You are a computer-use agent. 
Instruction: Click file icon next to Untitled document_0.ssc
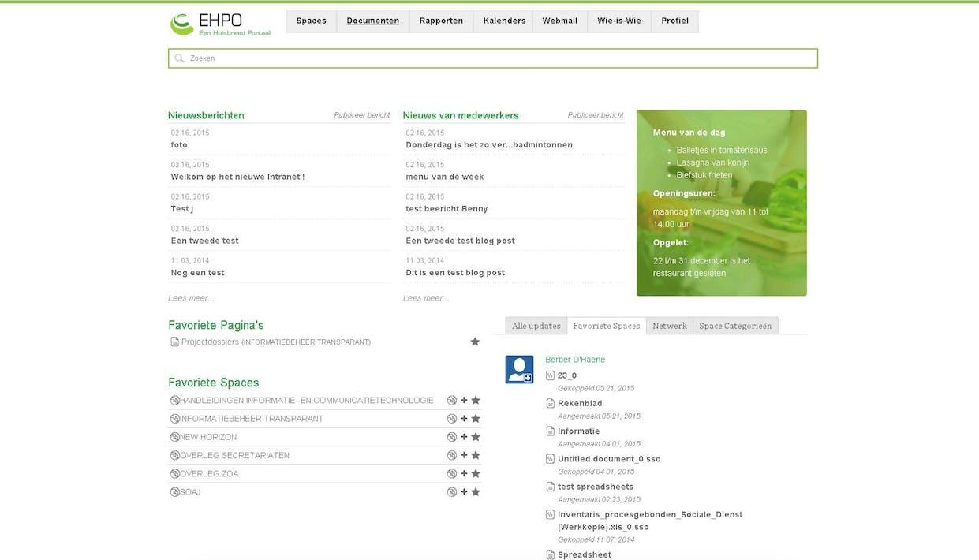pos(551,459)
